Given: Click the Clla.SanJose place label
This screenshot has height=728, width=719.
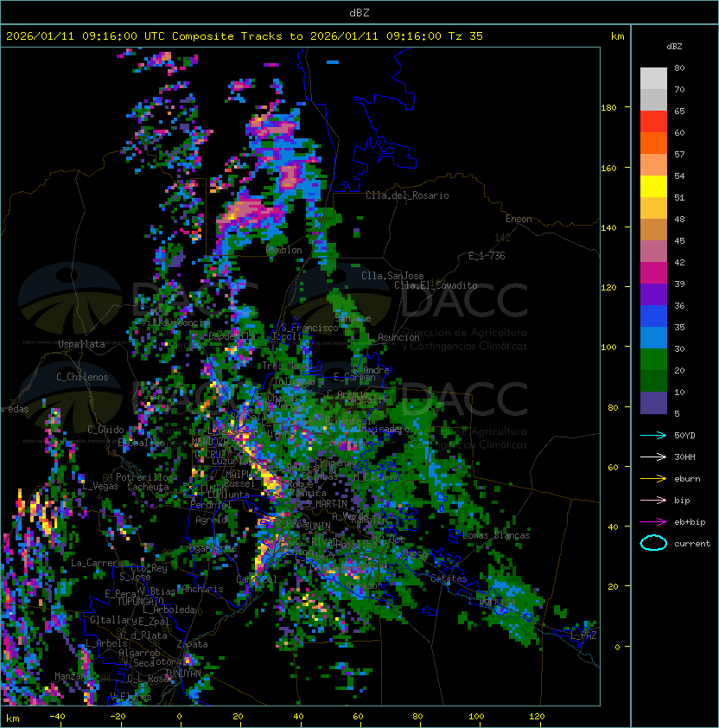Looking at the screenshot, I should pyautogui.click(x=392, y=276).
